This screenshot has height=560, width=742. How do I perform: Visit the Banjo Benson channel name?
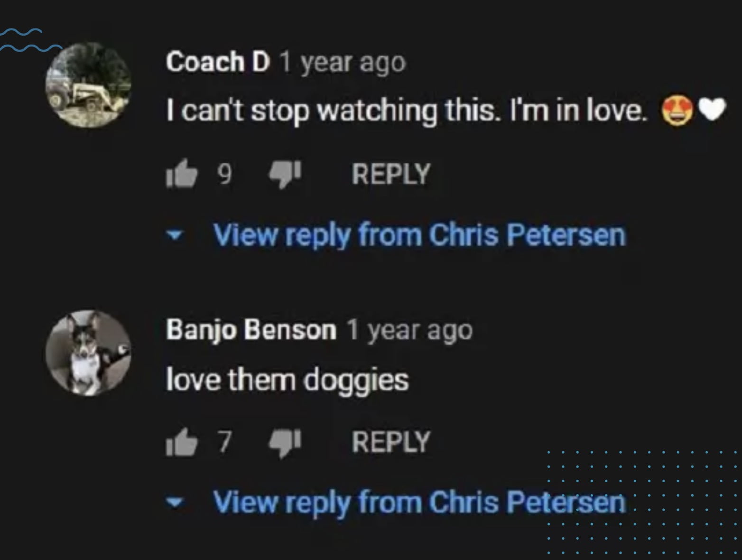tap(251, 329)
